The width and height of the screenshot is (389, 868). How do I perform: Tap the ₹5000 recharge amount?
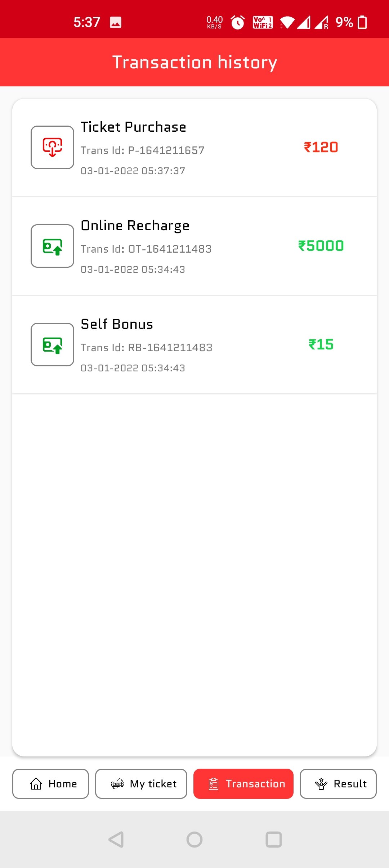(321, 246)
